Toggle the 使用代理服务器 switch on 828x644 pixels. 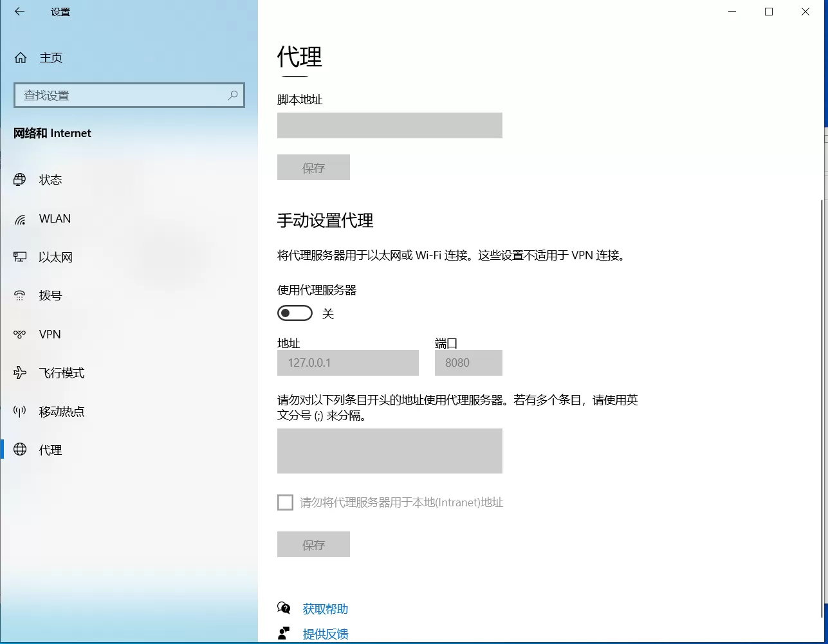click(x=295, y=313)
